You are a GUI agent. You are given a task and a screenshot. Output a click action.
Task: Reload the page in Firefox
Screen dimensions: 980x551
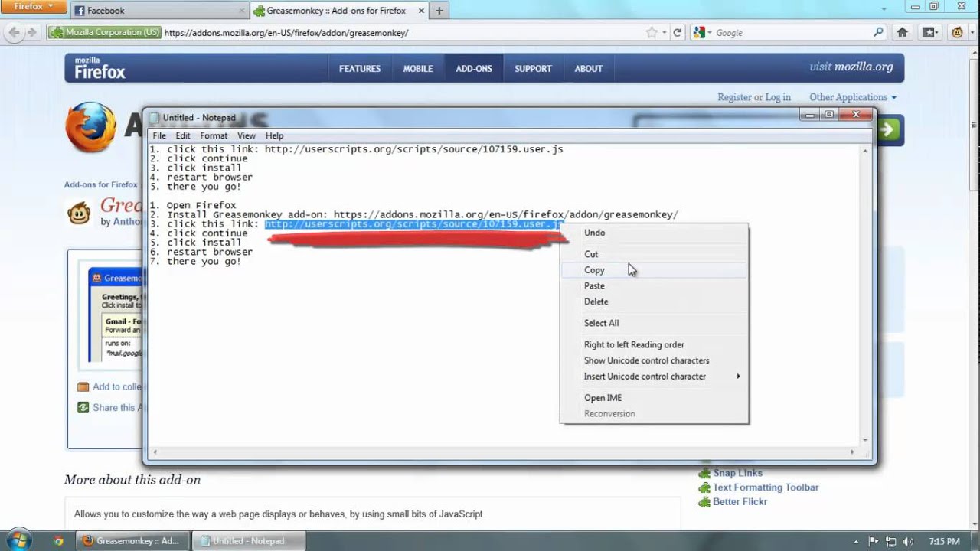click(x=677, y=33)
